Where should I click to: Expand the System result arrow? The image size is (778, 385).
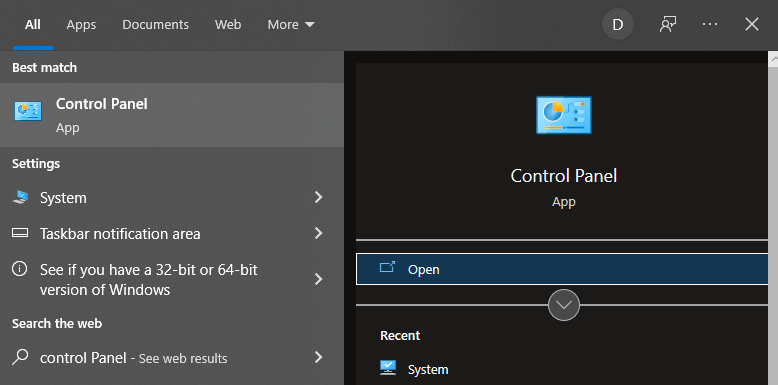[x=319, y=197]
